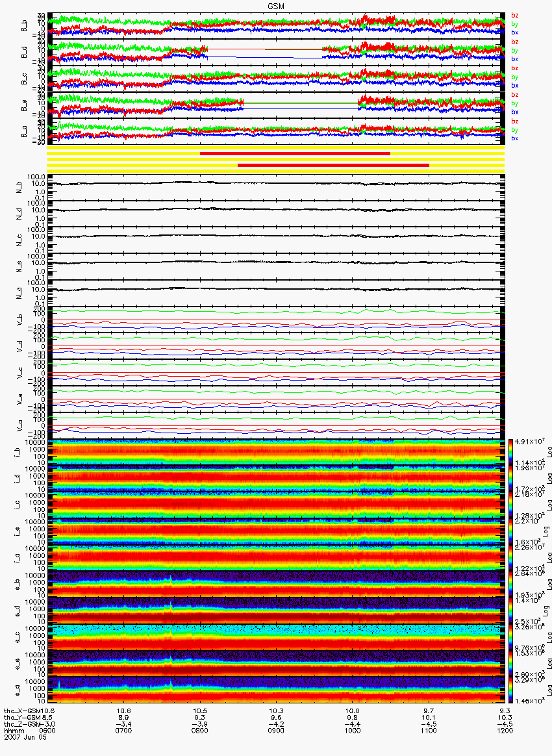Viewport: 552px width, 756px height.
Task: Select the V_a velocity axis label
Action: [19, 426]
